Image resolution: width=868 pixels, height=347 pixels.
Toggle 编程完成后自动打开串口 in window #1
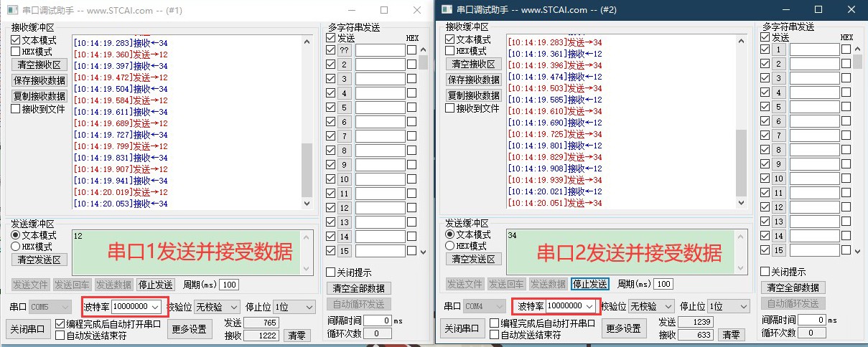(60, 324)
